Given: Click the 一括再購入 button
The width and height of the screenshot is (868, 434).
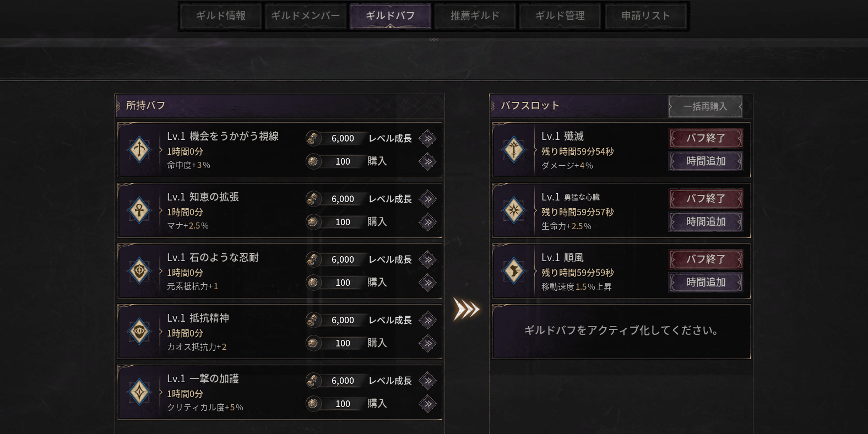Looking at the screenshot, I should point(704,106).
